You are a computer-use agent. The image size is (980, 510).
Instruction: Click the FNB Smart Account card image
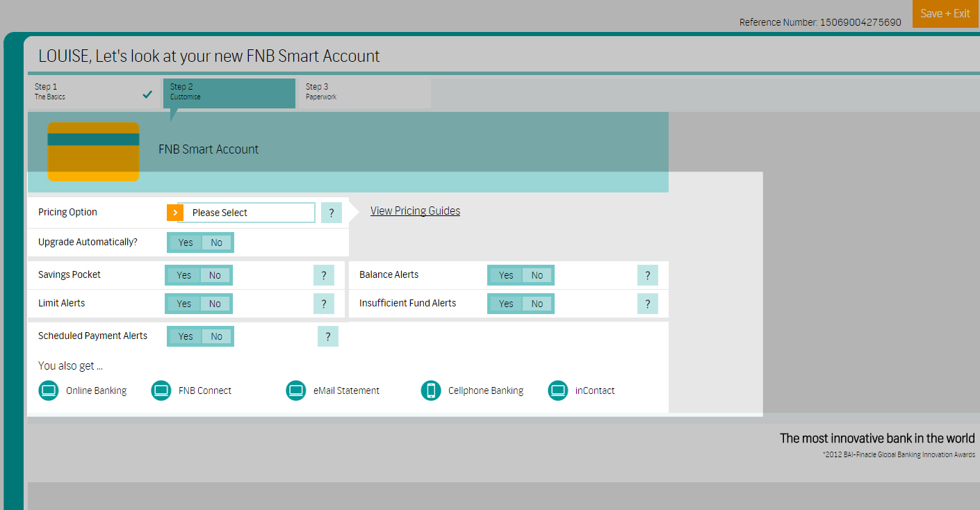(93, 151)
